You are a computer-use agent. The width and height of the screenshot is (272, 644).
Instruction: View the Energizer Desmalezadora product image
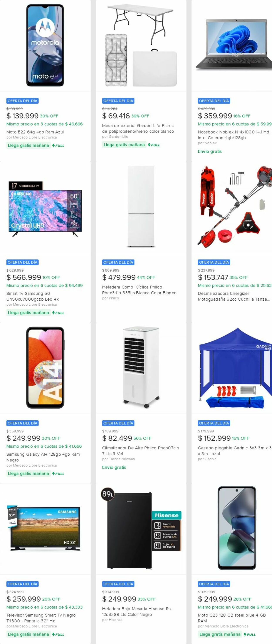pyautogui.click(x=235, y=206)
